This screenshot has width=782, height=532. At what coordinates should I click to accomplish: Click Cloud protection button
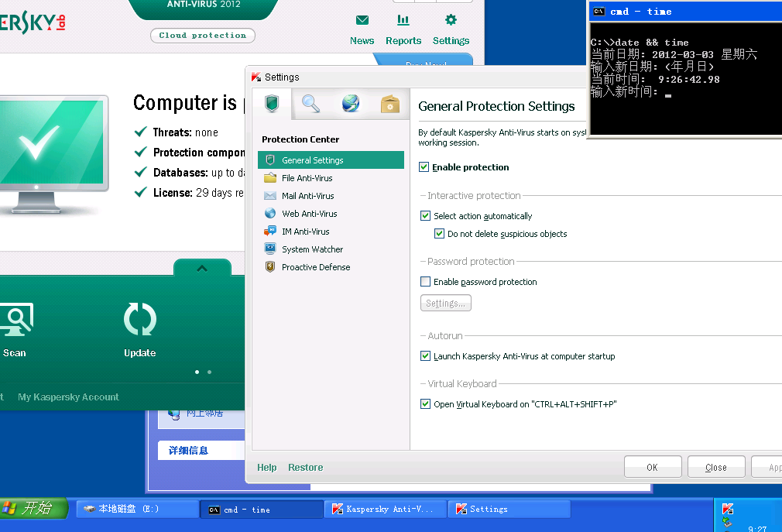pyautogui.click(x=203, y=36)
